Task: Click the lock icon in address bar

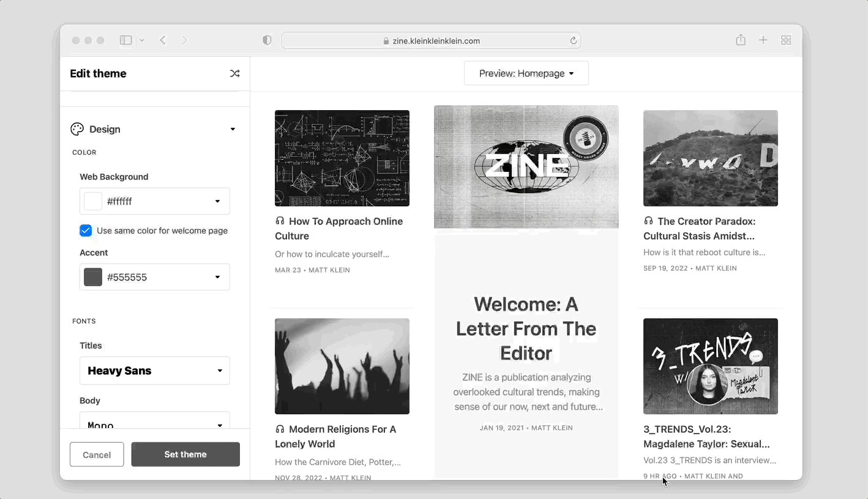Action: click(x=386, y=41)
